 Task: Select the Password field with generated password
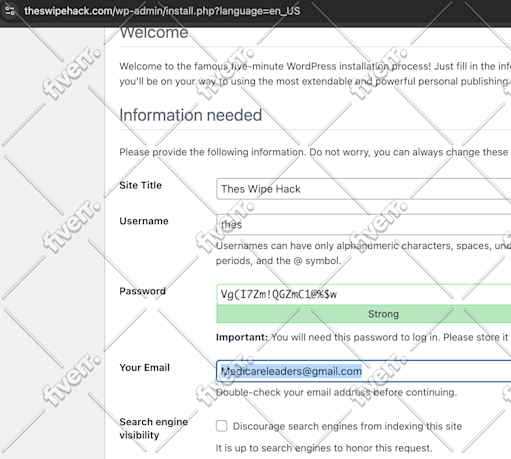tap(364, 294)
